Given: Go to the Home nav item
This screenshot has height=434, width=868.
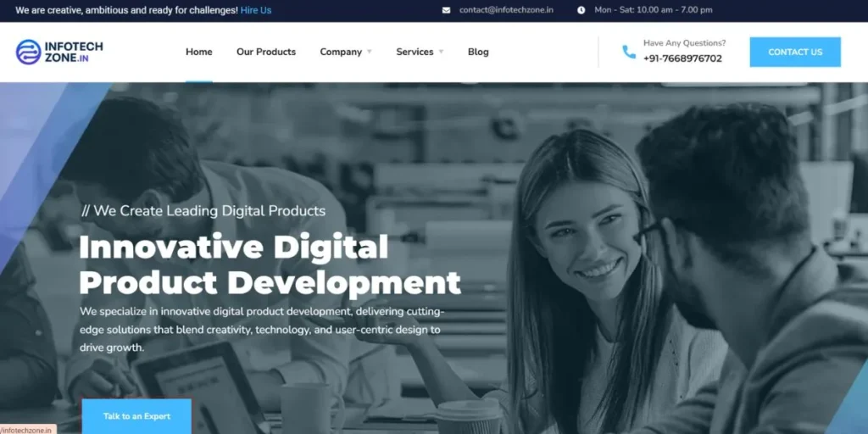Looking at the screenshot, I should [199, 52].
